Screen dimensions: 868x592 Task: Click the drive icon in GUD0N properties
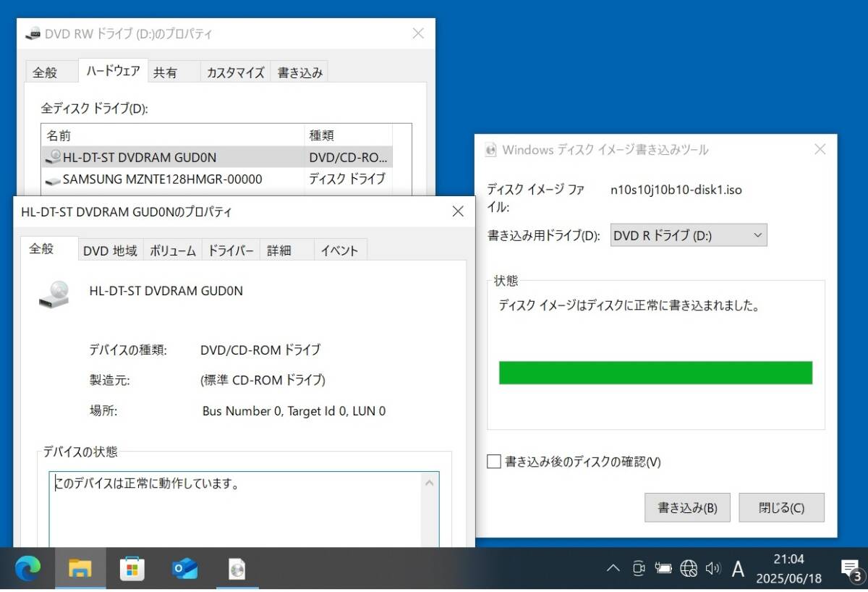54,294
